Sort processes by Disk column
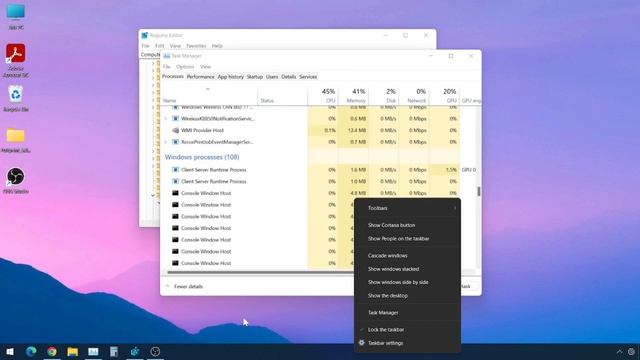The image size is (640, 360). 384,96
